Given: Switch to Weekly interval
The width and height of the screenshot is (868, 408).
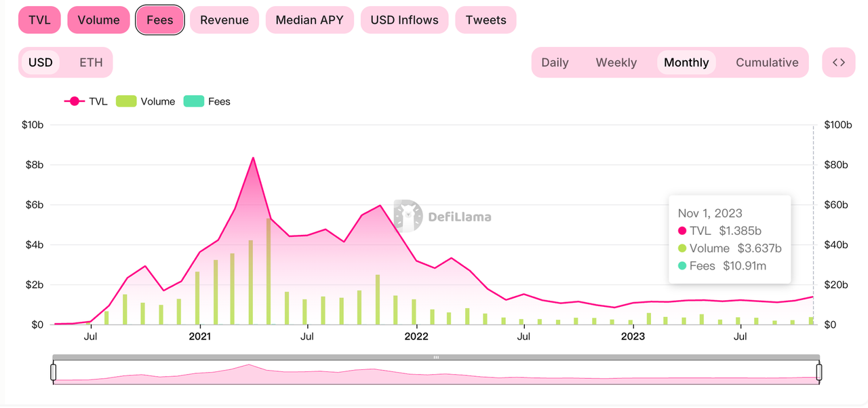Looking at the screenshot, I should 616,62.
